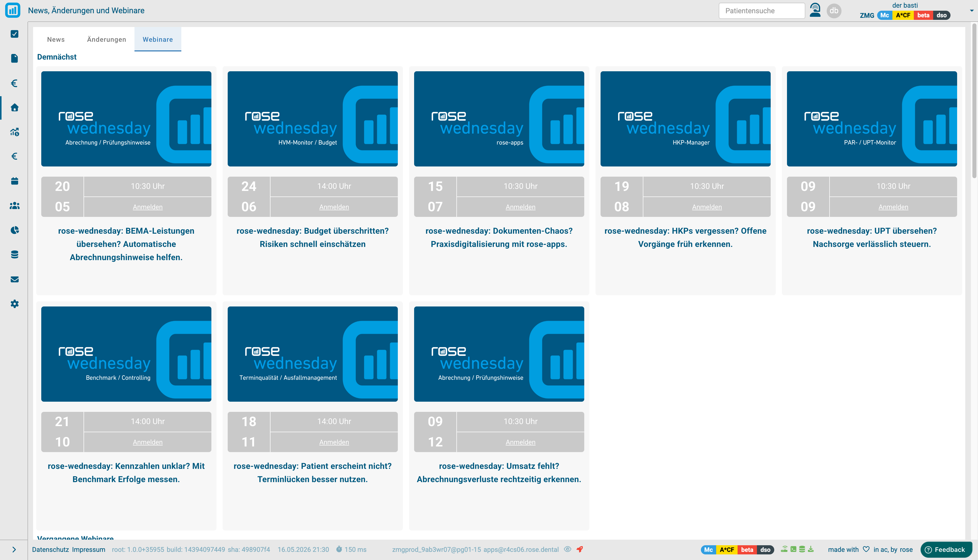This screenshot has width=978, height=560.
Task: Open the Feedback button
Action: coord(946,550)
